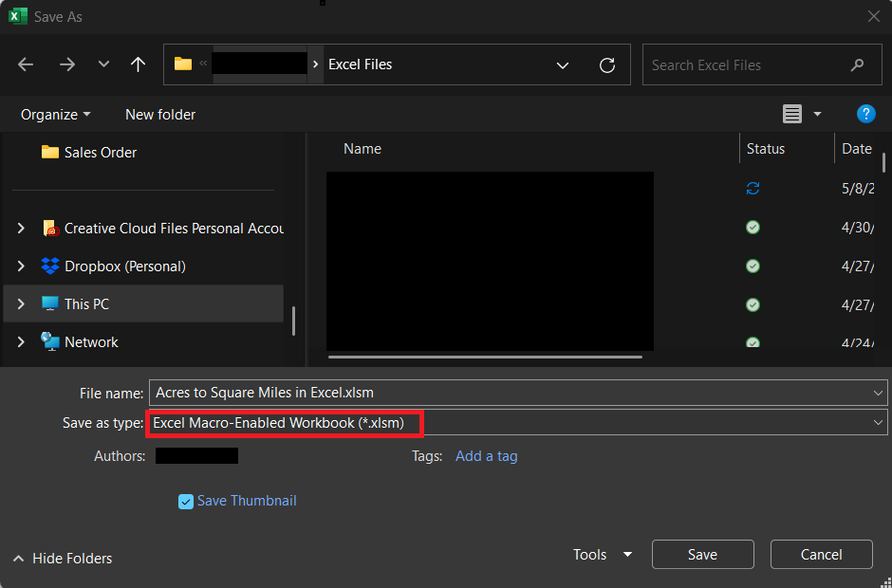Click the Sales Order folder icon
892x588 pixels.
click(50, 152)
